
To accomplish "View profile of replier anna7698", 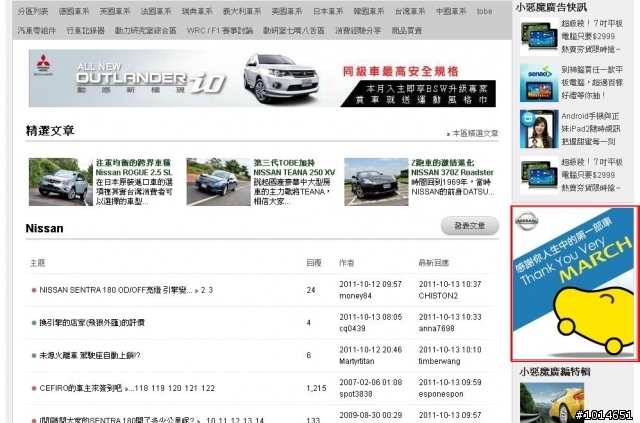I will click(436, 328).
